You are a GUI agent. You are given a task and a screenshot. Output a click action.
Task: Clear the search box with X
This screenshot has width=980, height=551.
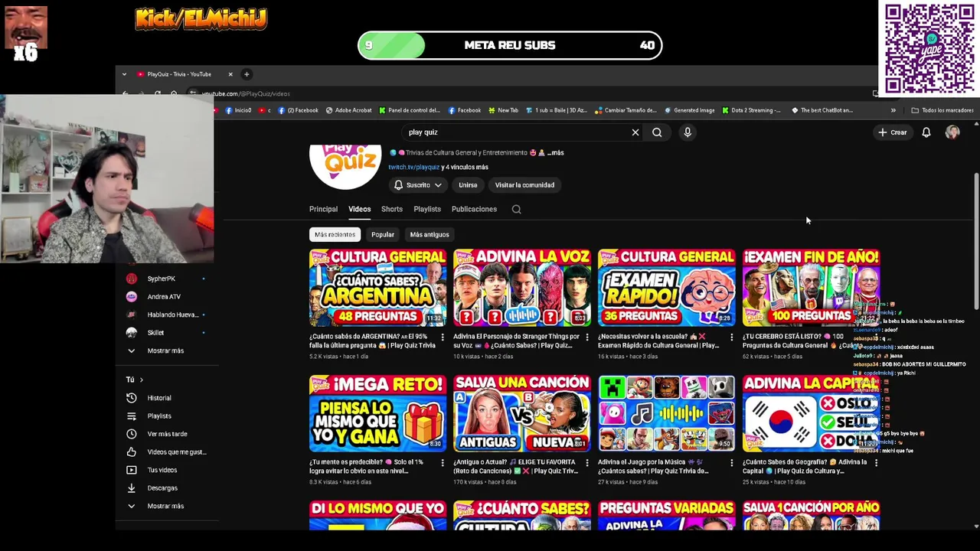635,132
